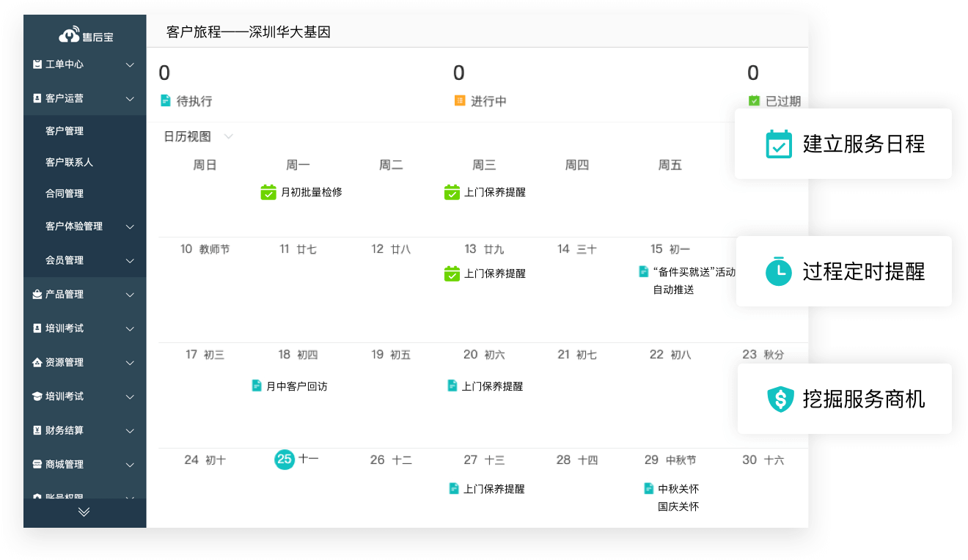Expand the 工单中心 sidebar section
This screenshot has height=560, width=968.
(130, 65)
